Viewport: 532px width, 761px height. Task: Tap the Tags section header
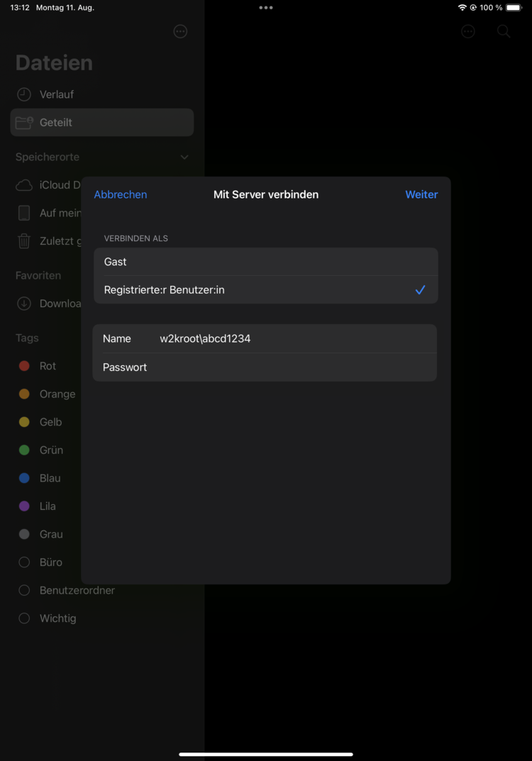coord(27,338)
